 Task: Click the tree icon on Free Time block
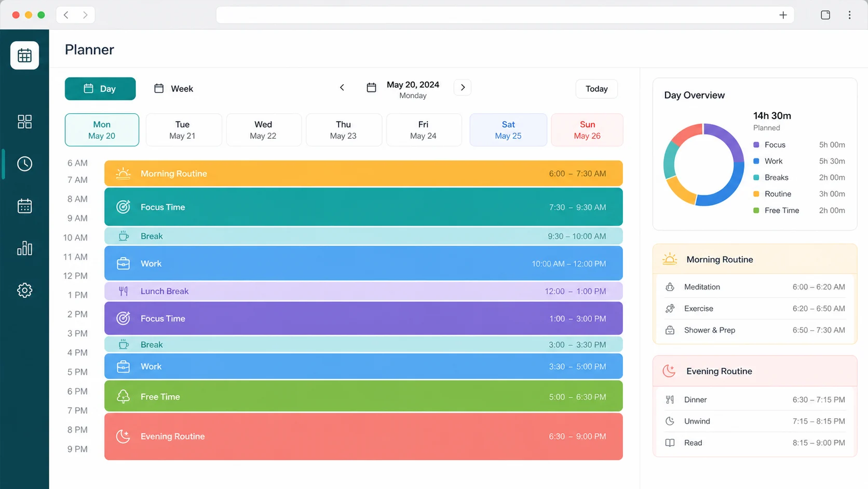click(x=123, y=397)
